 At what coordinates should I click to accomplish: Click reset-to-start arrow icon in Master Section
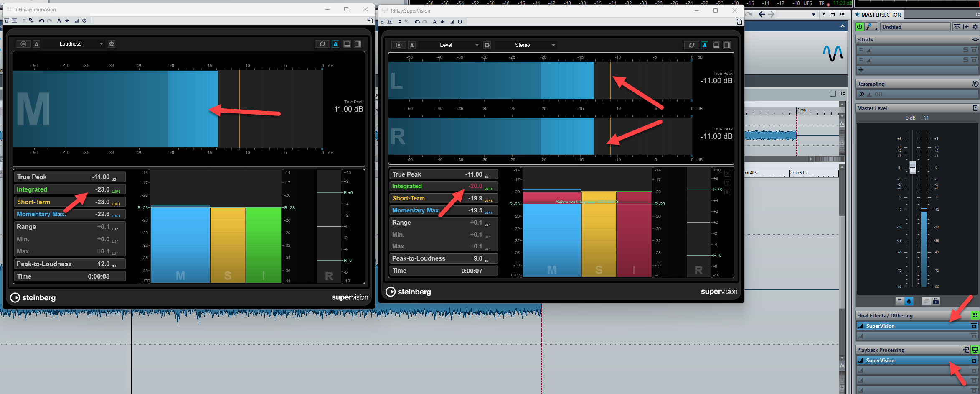pos(966,27)
